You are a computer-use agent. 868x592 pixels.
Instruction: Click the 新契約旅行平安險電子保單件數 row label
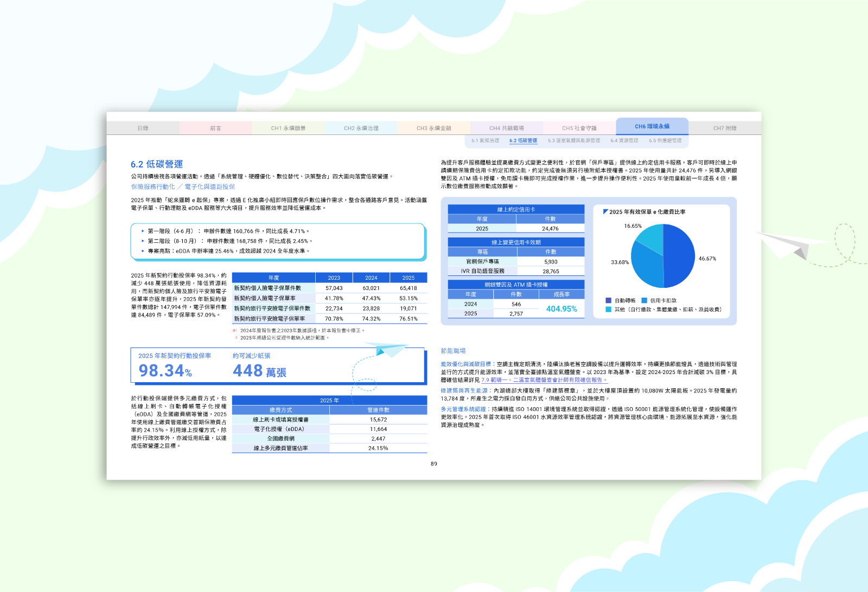point(273,308)
